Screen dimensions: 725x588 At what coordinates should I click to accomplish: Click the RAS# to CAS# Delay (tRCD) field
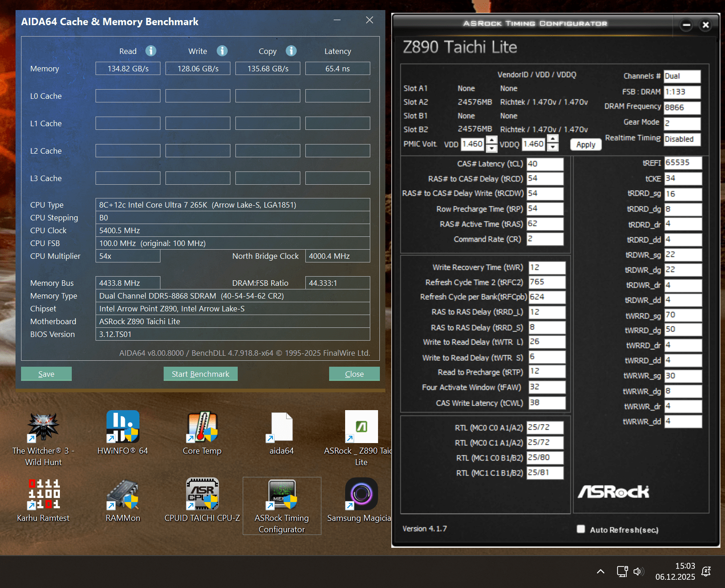(x=545, y=179)
